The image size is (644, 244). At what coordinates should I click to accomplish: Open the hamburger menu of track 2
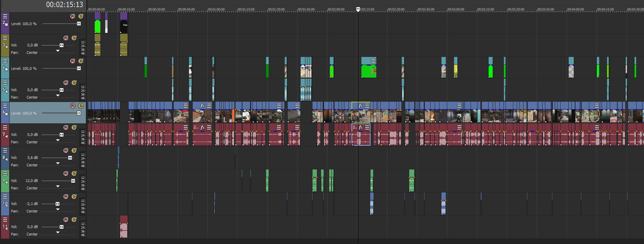5,17
